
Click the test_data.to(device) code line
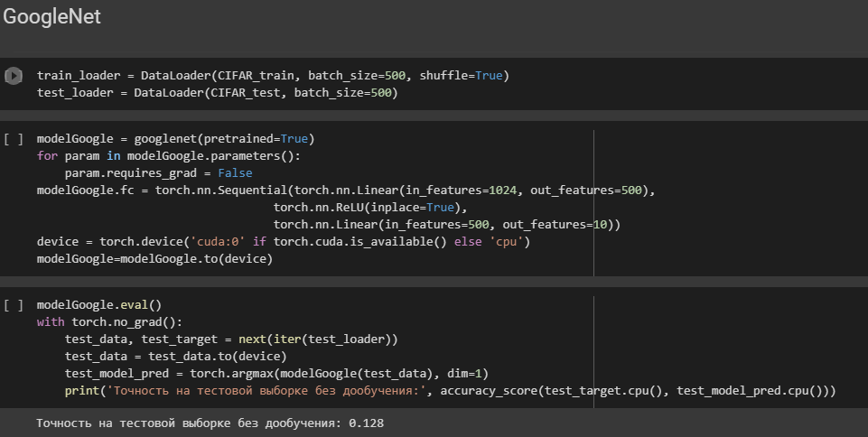tap(176, 357)
